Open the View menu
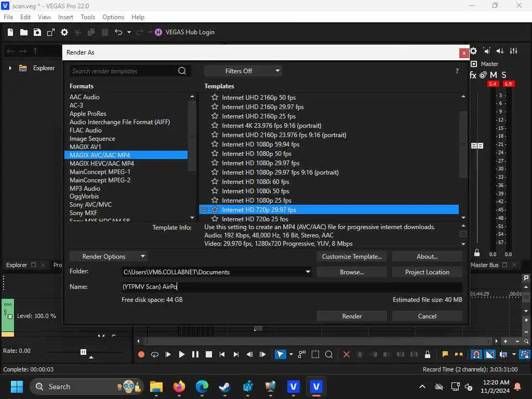The width and height of the screenshot is (532, 399). 44,17
